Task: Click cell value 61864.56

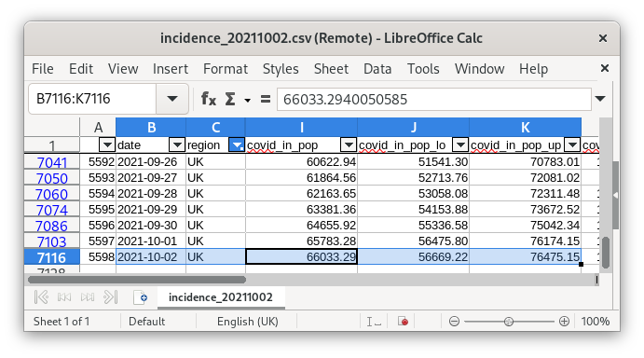Action: click(x=301, y=177)
